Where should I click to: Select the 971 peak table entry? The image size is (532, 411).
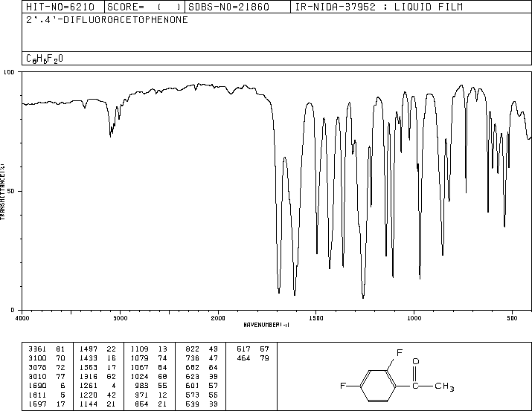point(151,395)
